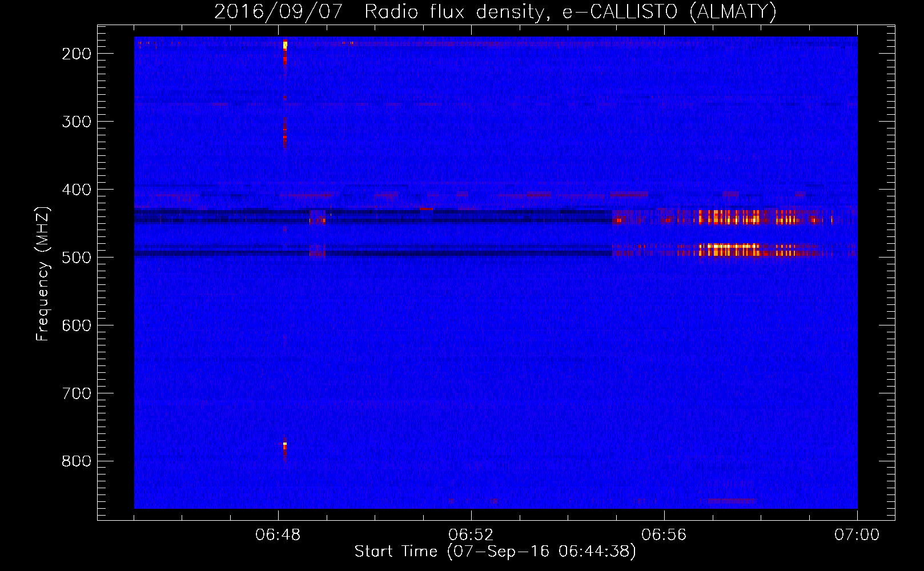Click the "Frequency (MHZ)" axis label
The width and height of the screenshot is (924, 571).
tap(43, 274)
